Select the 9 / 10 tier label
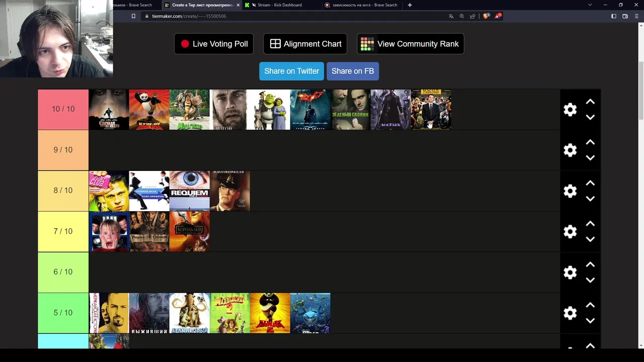Image resolution: width=644 pixels, height=362 pixels. click(x=63, y=150)
